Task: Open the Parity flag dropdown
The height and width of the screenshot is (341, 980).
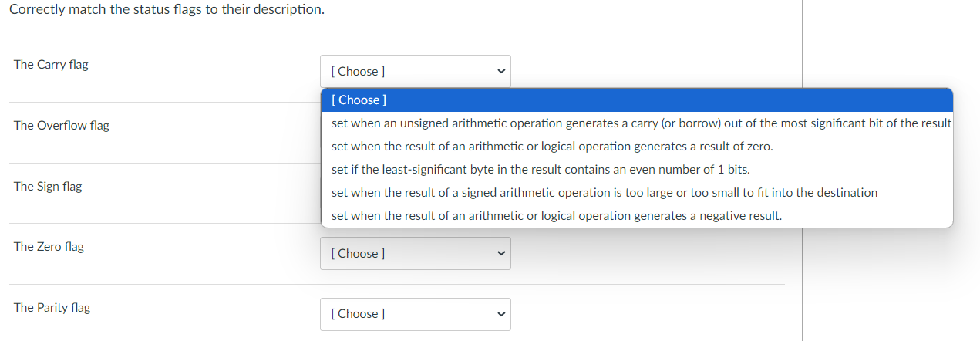Action: [x=415, y=314]
